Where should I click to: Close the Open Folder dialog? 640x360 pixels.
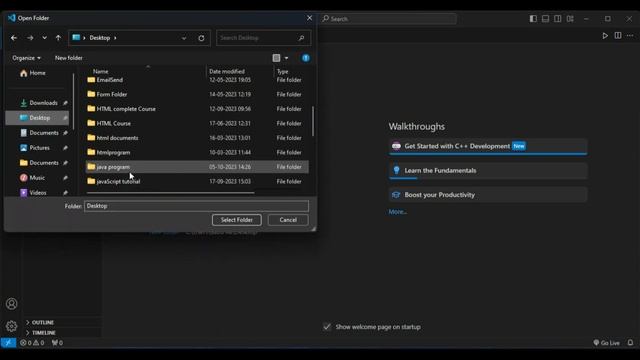point(309,18)
